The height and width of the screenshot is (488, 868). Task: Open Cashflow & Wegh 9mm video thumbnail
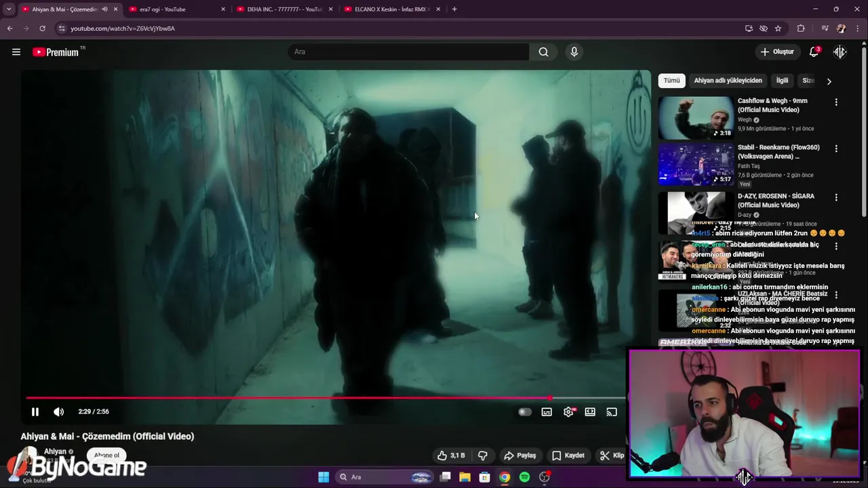pyautogui.click(x=696, y=117)
